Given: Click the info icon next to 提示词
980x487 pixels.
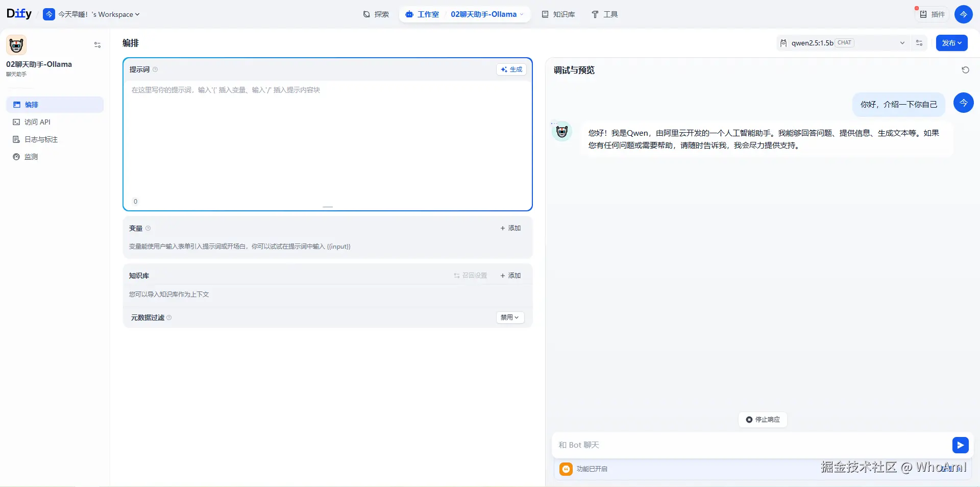Looking at the screenshot, I should click(155, 69).
